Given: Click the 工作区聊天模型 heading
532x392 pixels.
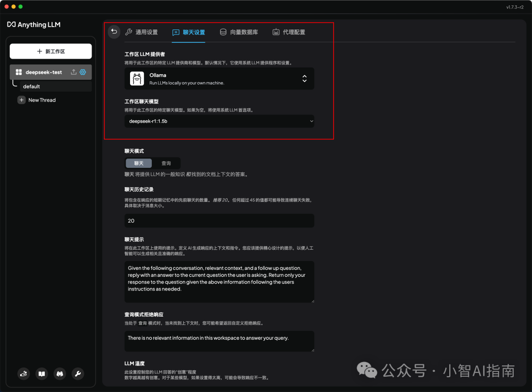Looking at the screenshot, I should click(141, 101).
